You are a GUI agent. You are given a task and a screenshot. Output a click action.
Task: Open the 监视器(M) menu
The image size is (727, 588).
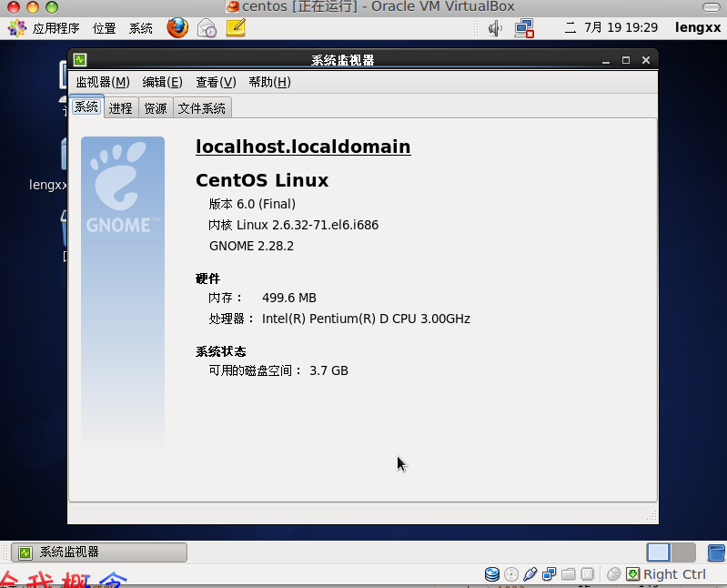[103, 82]
